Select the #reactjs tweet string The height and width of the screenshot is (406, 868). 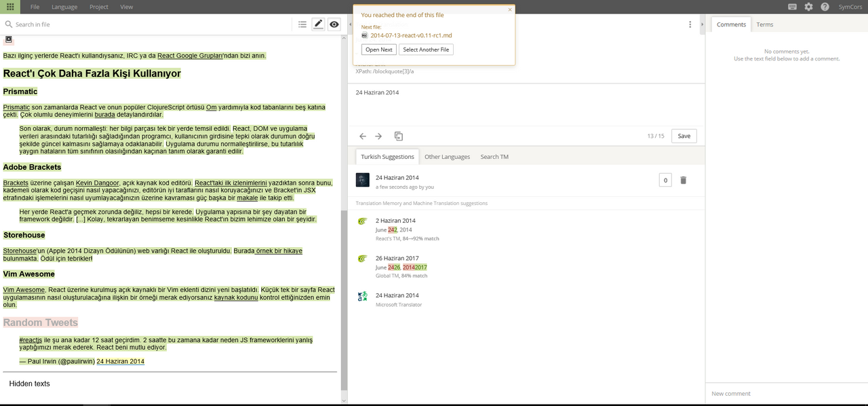click(x=166, y=344)
